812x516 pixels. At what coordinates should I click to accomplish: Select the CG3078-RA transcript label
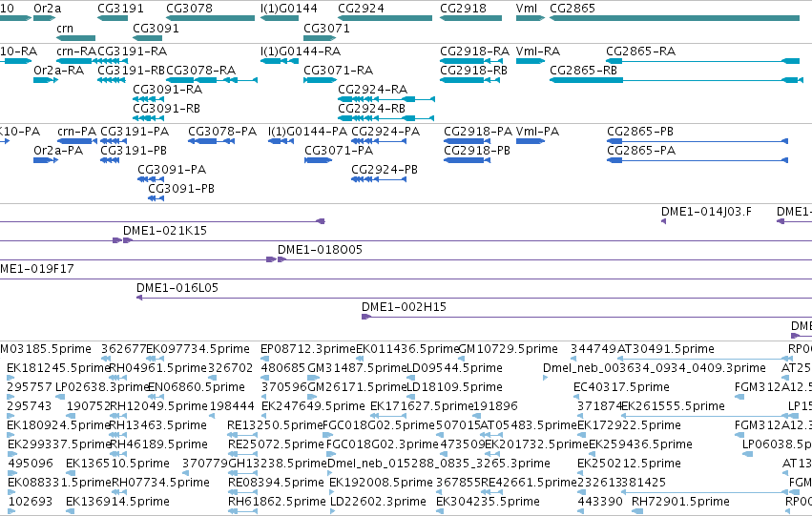[x=201, y=70]
